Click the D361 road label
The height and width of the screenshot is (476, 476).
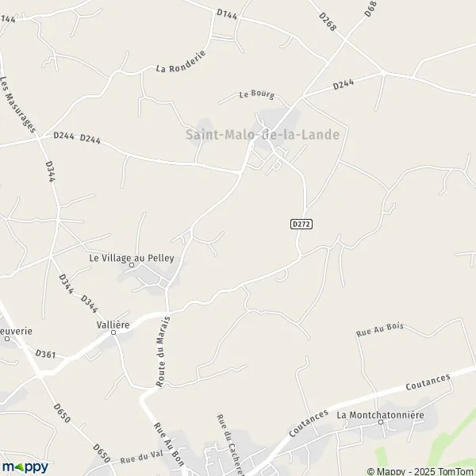pyautogui.click(x=45, y=354)
